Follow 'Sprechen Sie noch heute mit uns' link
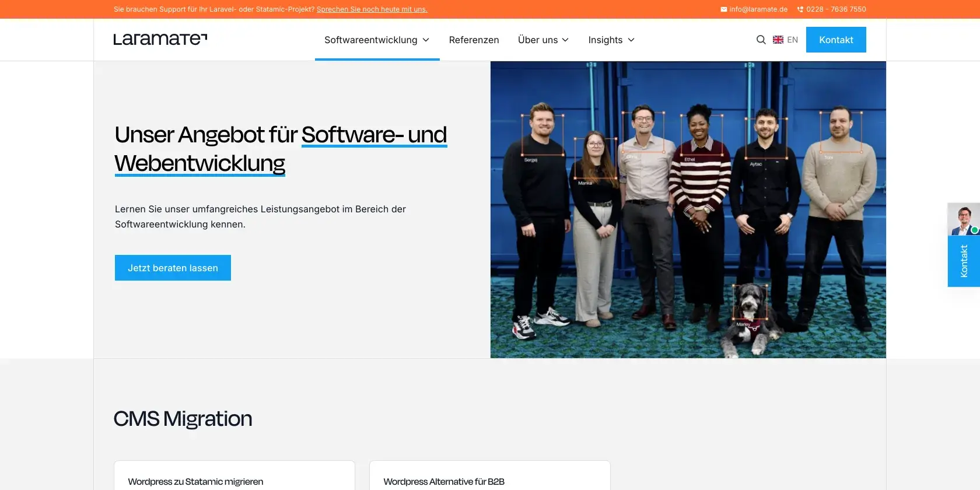 point(372,9)
